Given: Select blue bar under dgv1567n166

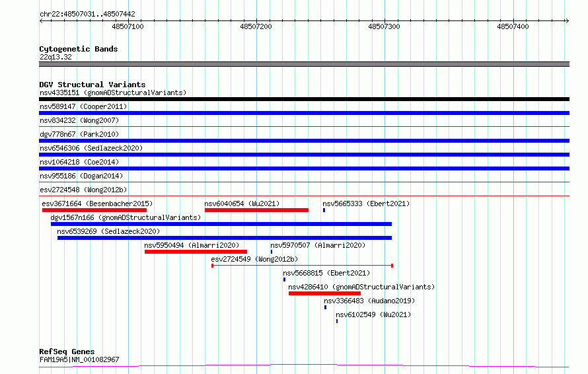Looking at the screenshot, I should (221, 224).
